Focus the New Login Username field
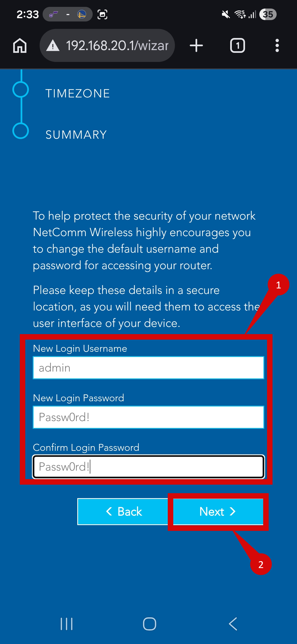This screenshot has width=297, height=644. (148, 368)
